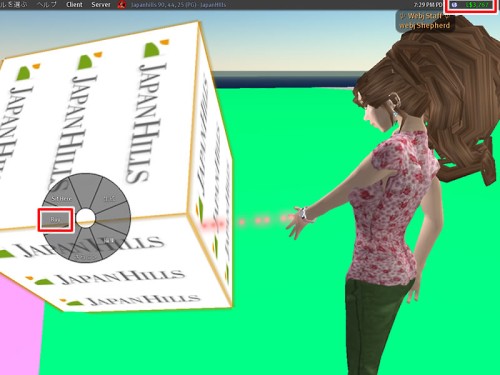The height and width of the screenshot is (375, 500).
Task: Click the JapanHills location coordinates text
Action: click(178, 5)
